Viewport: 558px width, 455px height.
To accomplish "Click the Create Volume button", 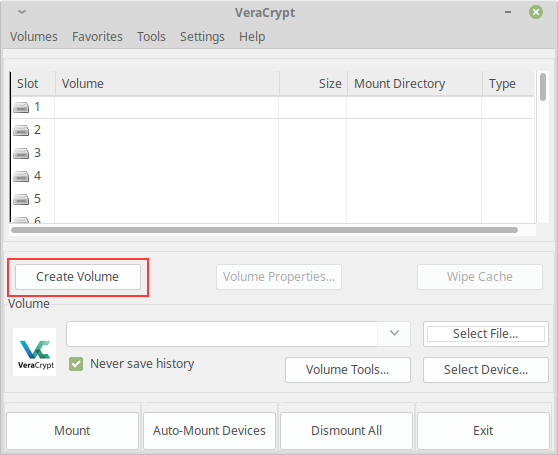I will point(78,277).
